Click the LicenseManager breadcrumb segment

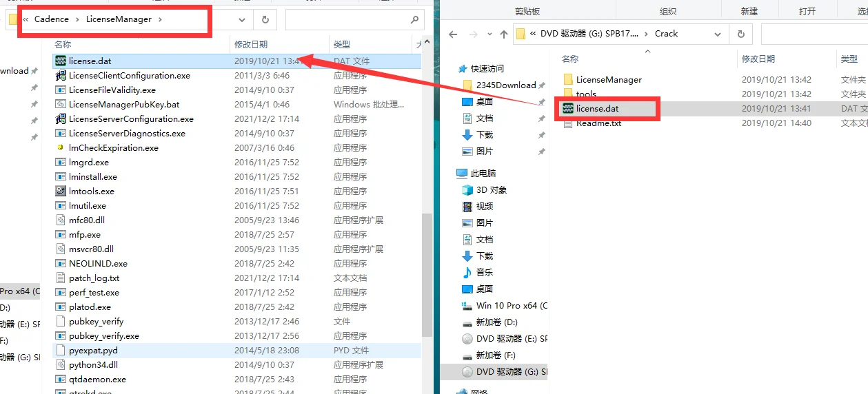coord(119,19)
